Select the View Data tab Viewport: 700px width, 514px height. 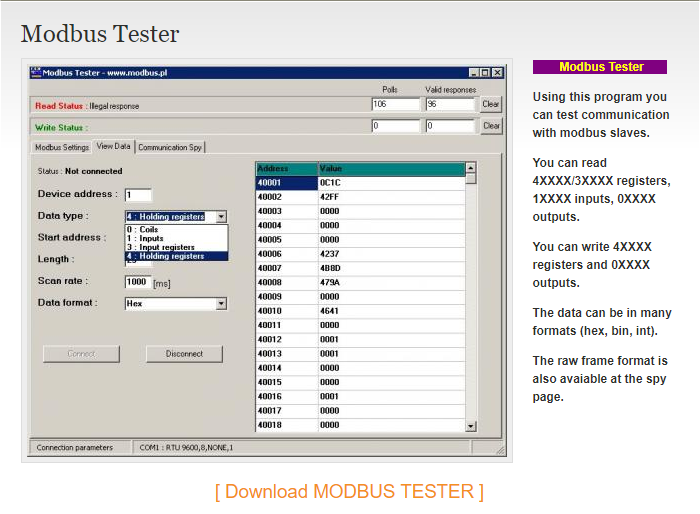[x=113, y=147]
